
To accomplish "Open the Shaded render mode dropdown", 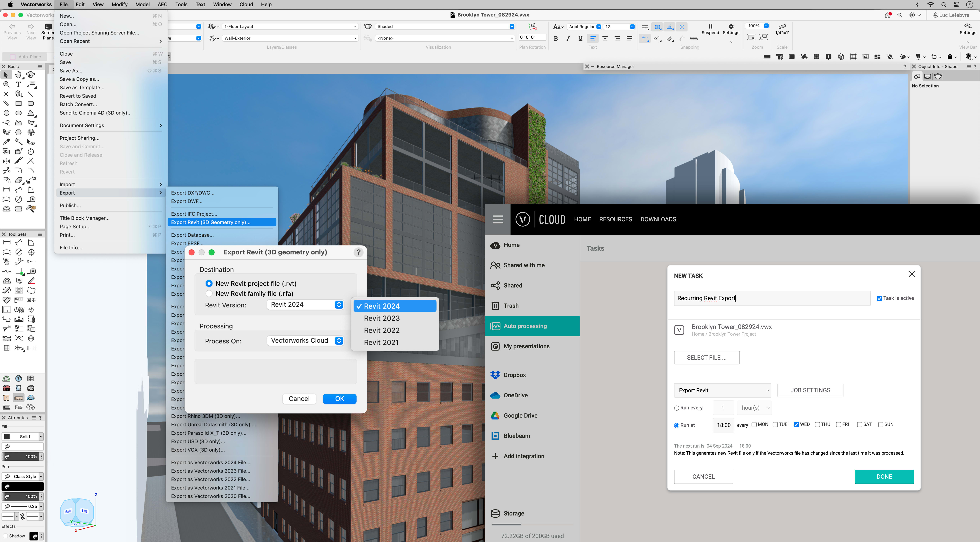I will point(444,26).
